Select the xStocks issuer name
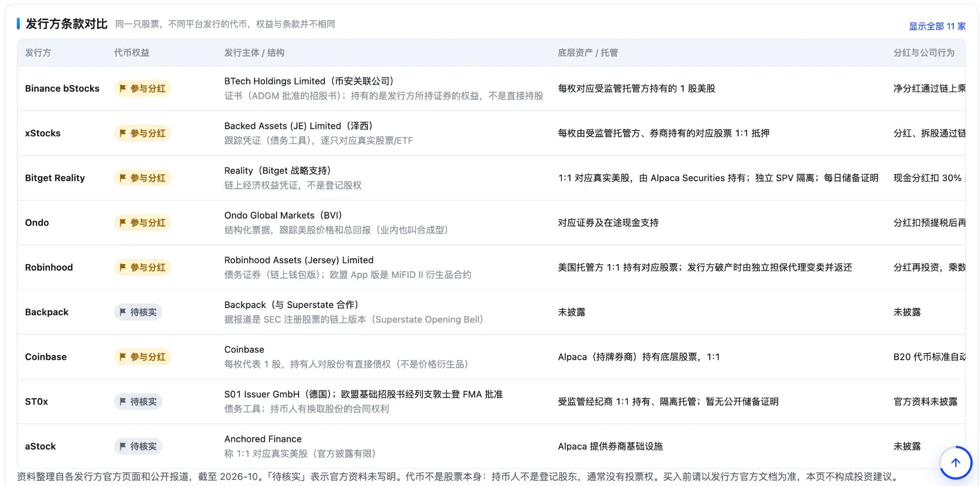 pos(43,133)
